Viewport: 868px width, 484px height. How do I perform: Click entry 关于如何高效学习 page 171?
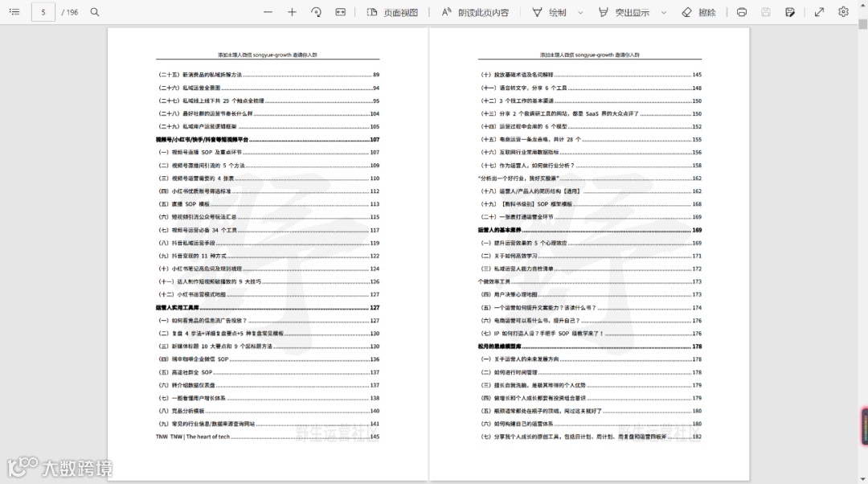click(591, 256)
